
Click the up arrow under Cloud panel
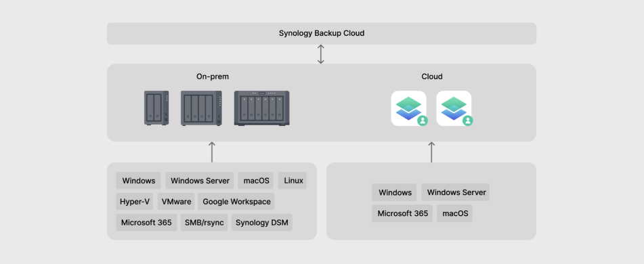pos(431,152)
